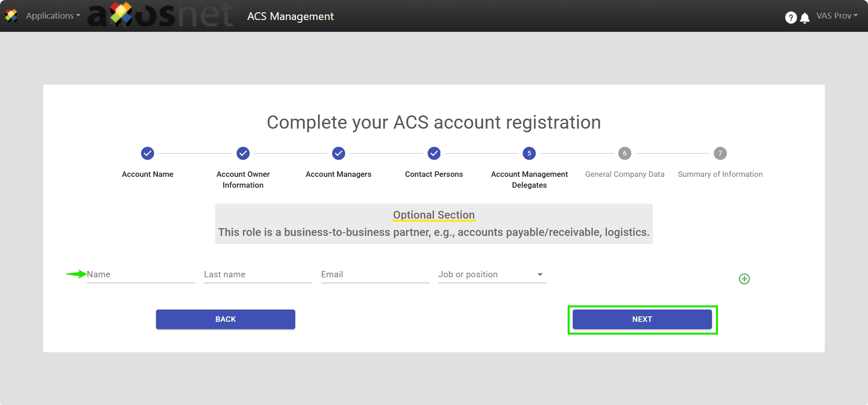This screenshot has height=405, width=868.
Task: Open the Applications dropdown menu
Action: coord(53,16)
